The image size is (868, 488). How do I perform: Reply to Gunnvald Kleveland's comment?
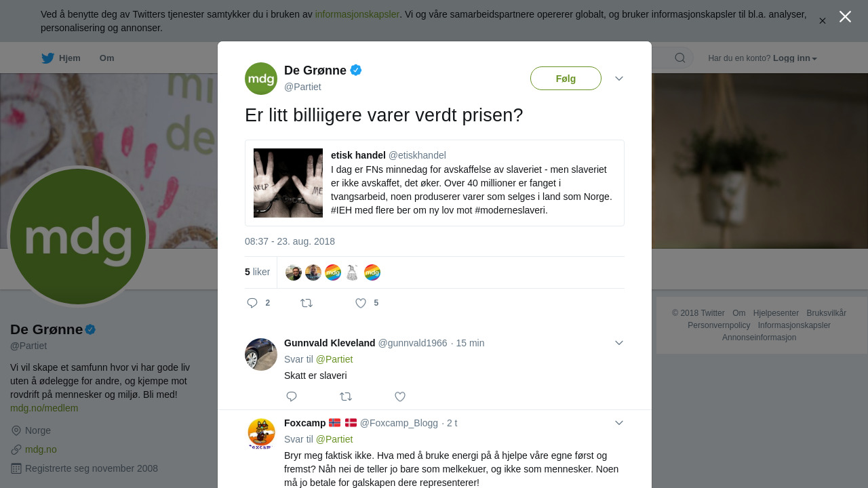point(292,396)
